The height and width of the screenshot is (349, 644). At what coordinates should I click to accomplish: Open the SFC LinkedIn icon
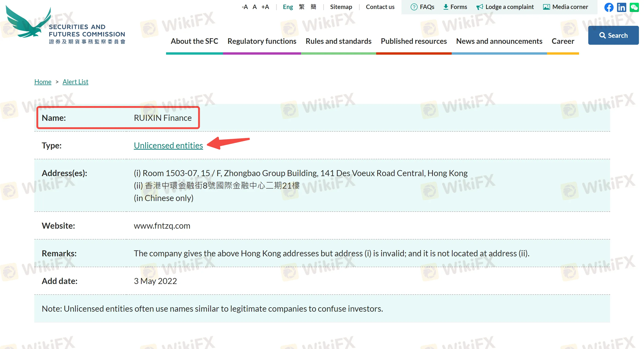(621, 7)
